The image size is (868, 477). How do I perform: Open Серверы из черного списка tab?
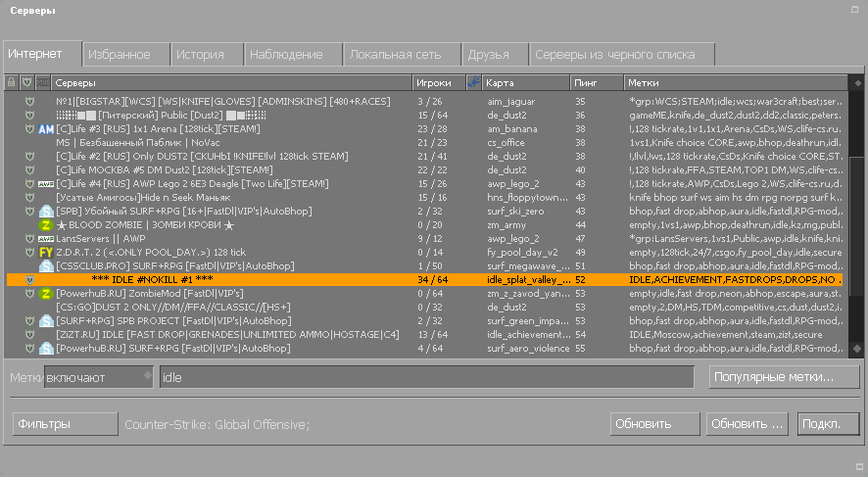coord(622,55)
